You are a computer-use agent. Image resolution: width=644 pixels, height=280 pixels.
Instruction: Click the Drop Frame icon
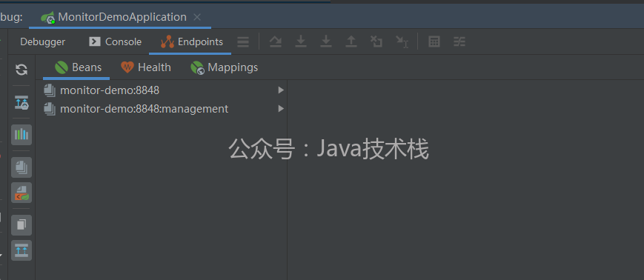click(x=376, y=41)
